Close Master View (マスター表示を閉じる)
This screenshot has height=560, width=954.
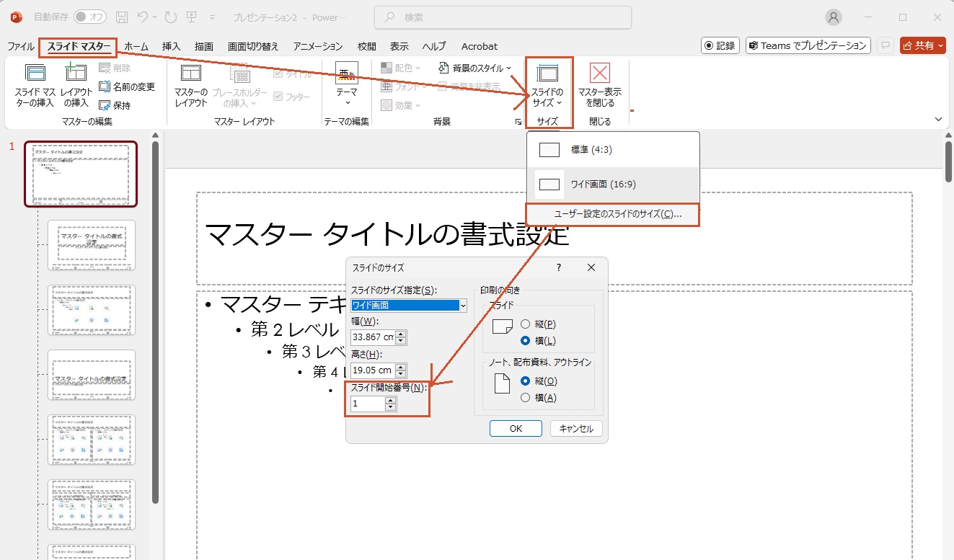[x=599, y=86]
